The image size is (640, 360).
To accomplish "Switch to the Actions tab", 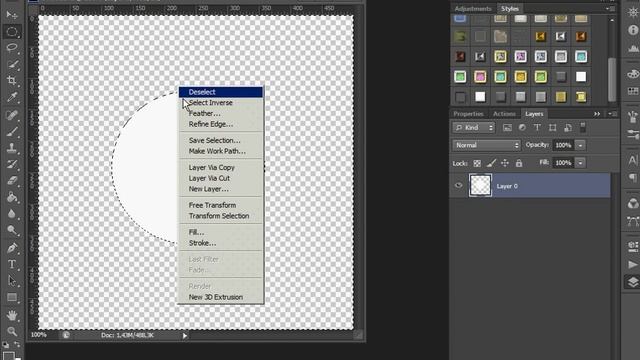I will 504,114.
